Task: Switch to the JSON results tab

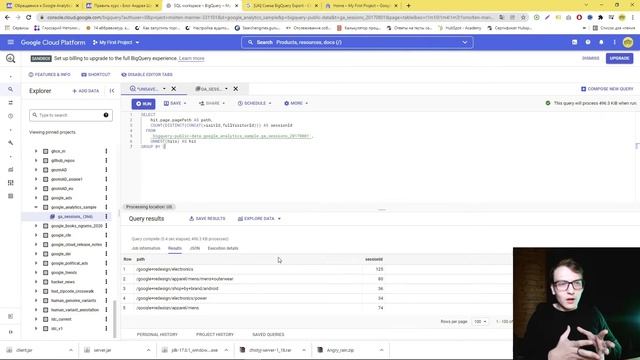Action: pyautogui.click(x=195, y=248)
